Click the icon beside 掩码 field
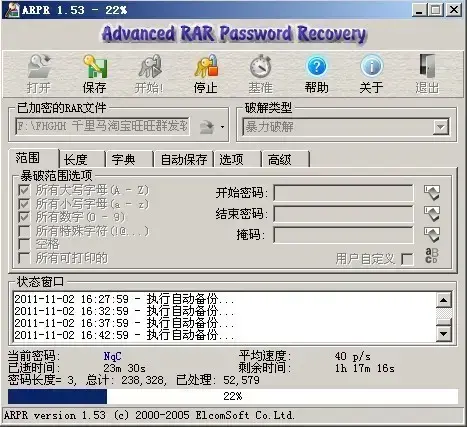Viewport: 467px width, 427px height. pyautogui.click(x=432, y=235)
